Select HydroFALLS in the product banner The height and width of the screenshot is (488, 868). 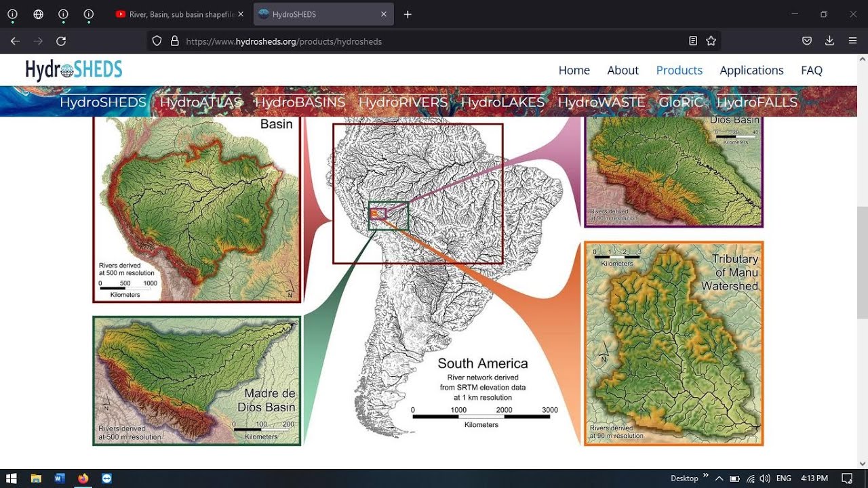(x=757, y=102)
